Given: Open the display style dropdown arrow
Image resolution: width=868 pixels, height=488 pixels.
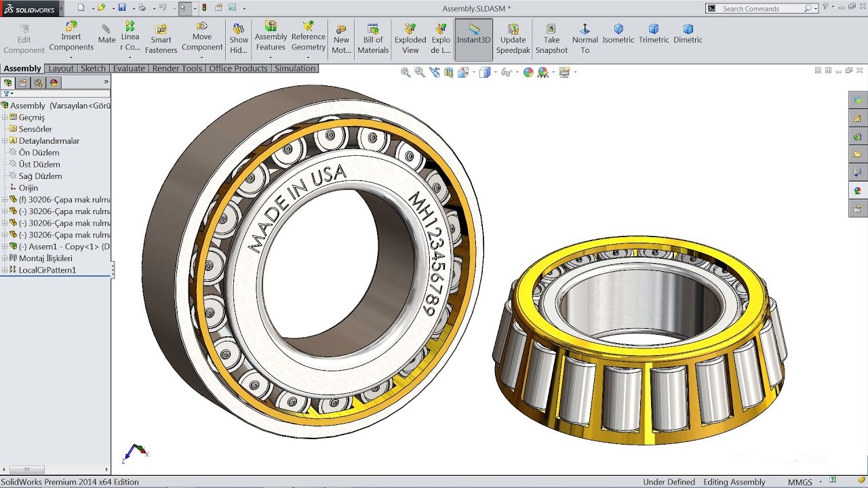Looking at the screenshot, I should point(495,72).
